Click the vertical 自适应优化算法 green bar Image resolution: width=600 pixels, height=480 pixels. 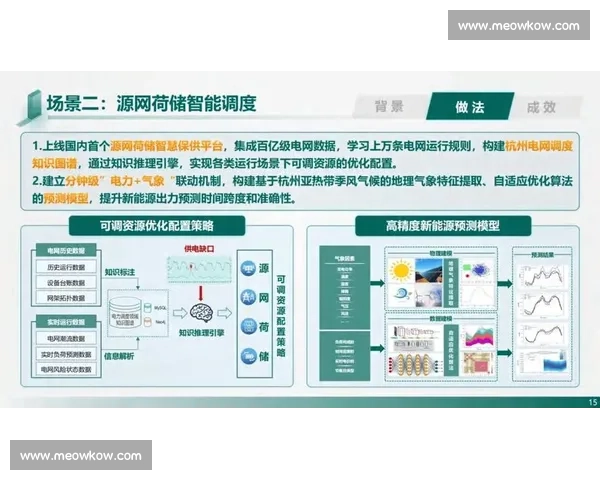[451, 350]
